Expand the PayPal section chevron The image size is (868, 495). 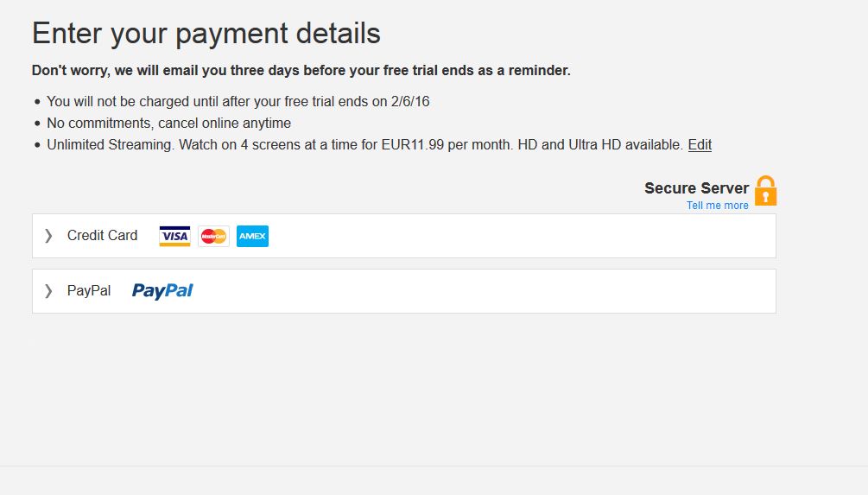48,290
